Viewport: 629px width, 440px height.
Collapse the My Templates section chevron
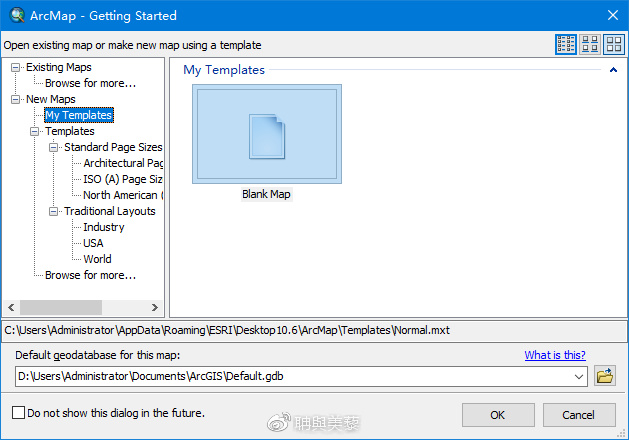(x=613, y=70)
